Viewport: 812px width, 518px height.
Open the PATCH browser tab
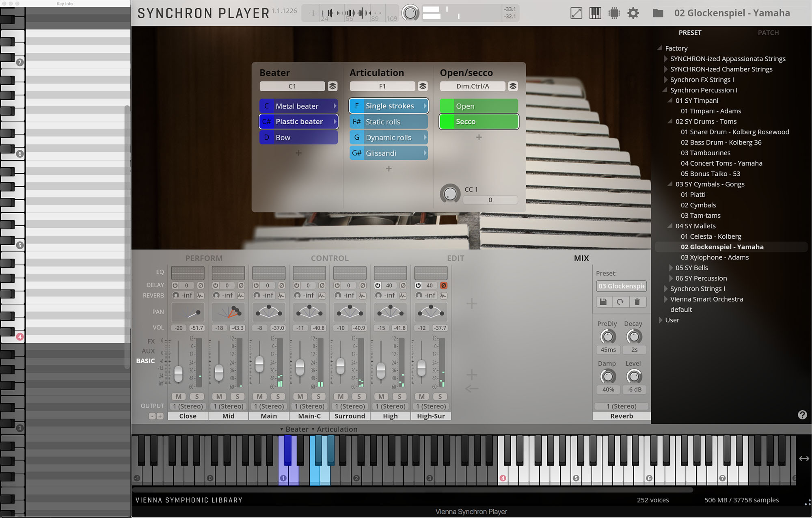(768, 32)
